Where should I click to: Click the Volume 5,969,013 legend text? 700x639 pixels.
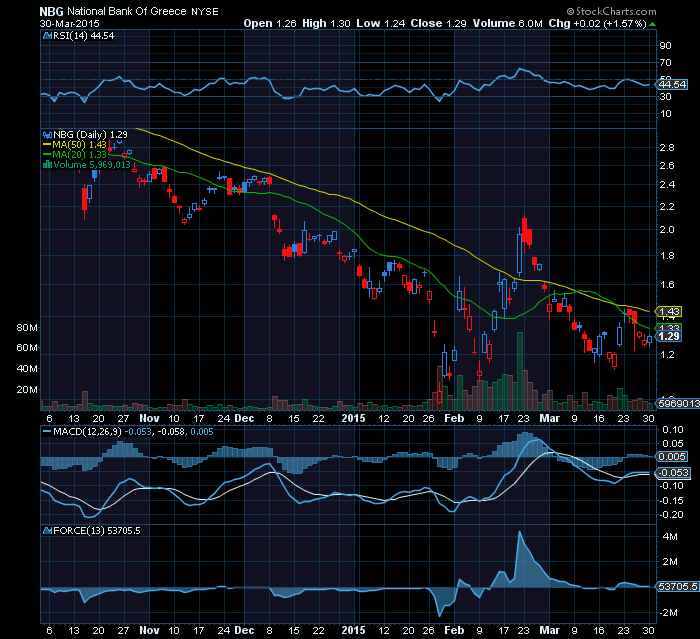click(x=92, y=165)
